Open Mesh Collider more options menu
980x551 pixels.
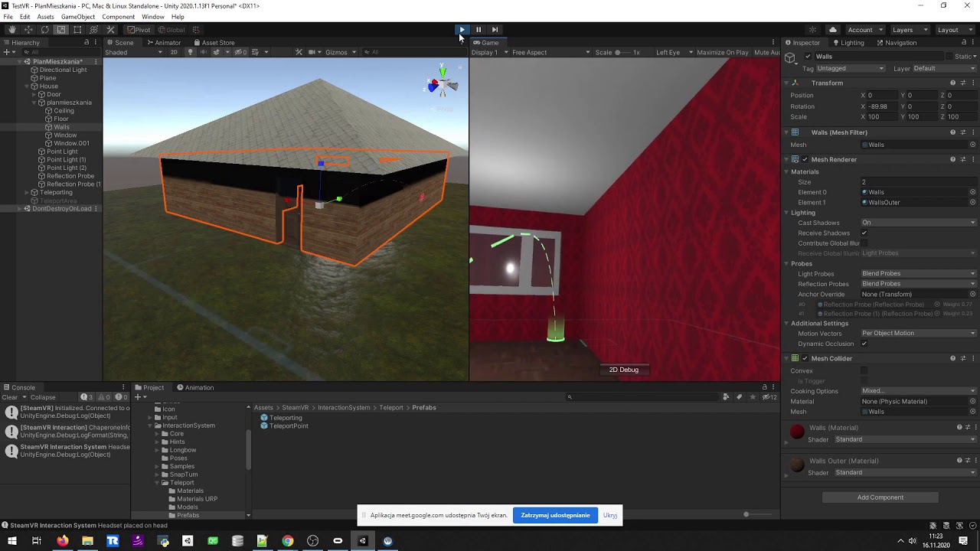[x=973, y=358]
